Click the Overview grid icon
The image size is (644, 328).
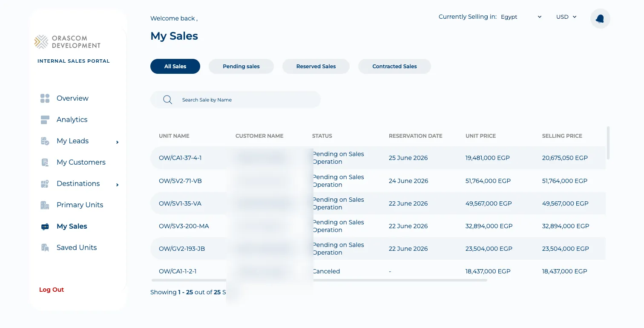click(x=45, y=99)
